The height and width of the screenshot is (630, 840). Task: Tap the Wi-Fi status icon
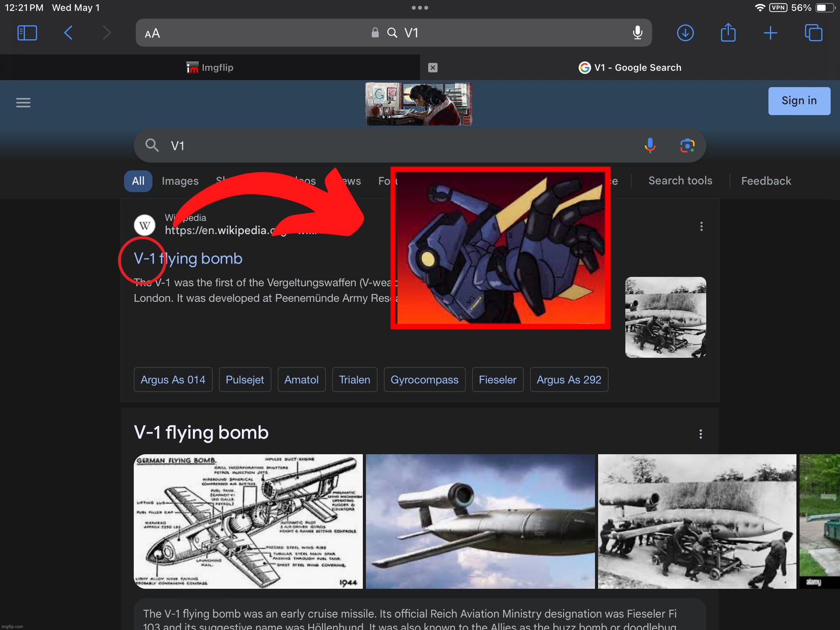[760, 8]
